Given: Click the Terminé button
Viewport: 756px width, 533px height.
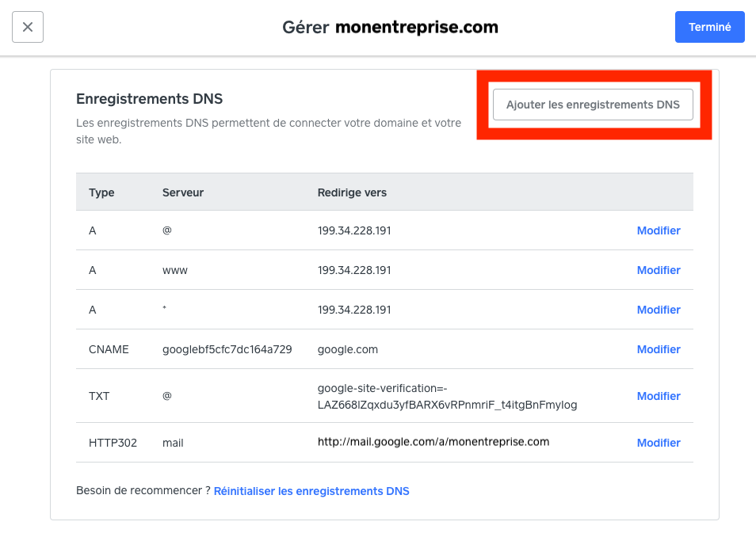Looking at the screenshot, I should tap(709, 27).
